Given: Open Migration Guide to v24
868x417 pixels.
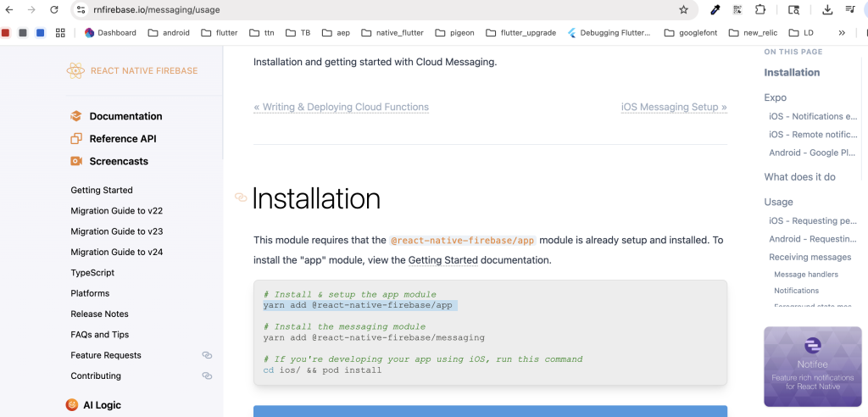Looking at the screenshot, I should (117, 252).
